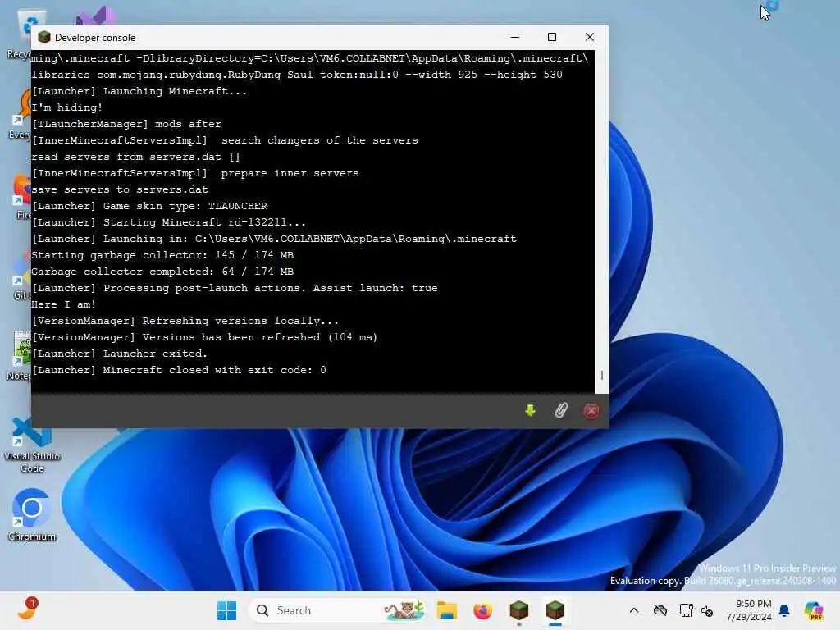Click 'Refreshing versions locally...' line

pyautogui.click(x=185, y=321)
